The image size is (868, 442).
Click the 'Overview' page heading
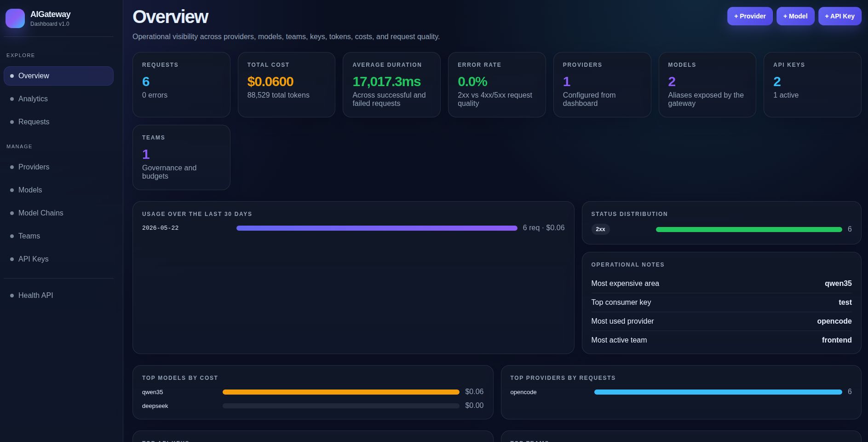click(170, 17)
